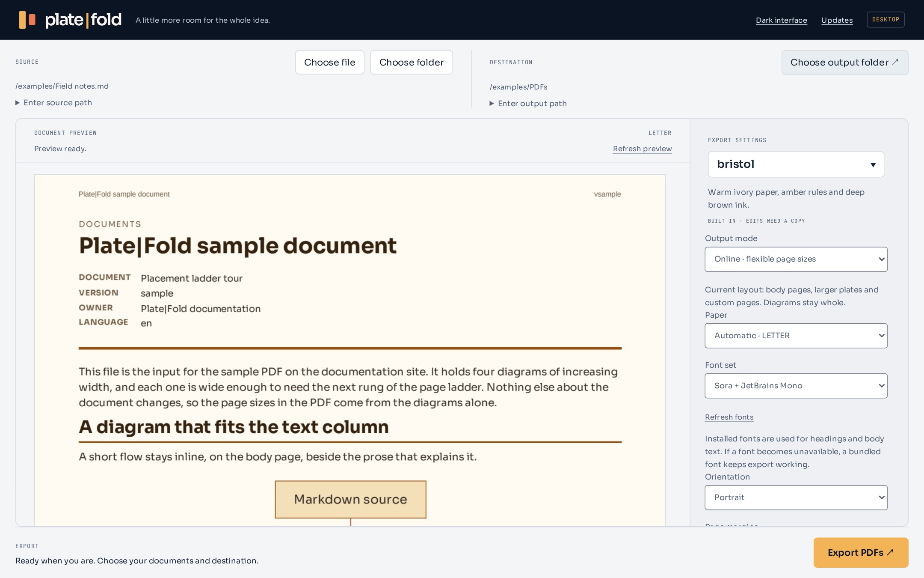This screenshot has width=924, height=578.
Task: Click the DESKTOP badge
Action: pos(885,20)
